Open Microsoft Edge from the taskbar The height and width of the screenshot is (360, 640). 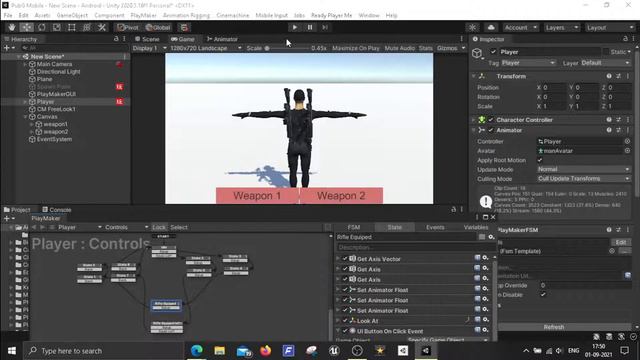click(196, 351)
